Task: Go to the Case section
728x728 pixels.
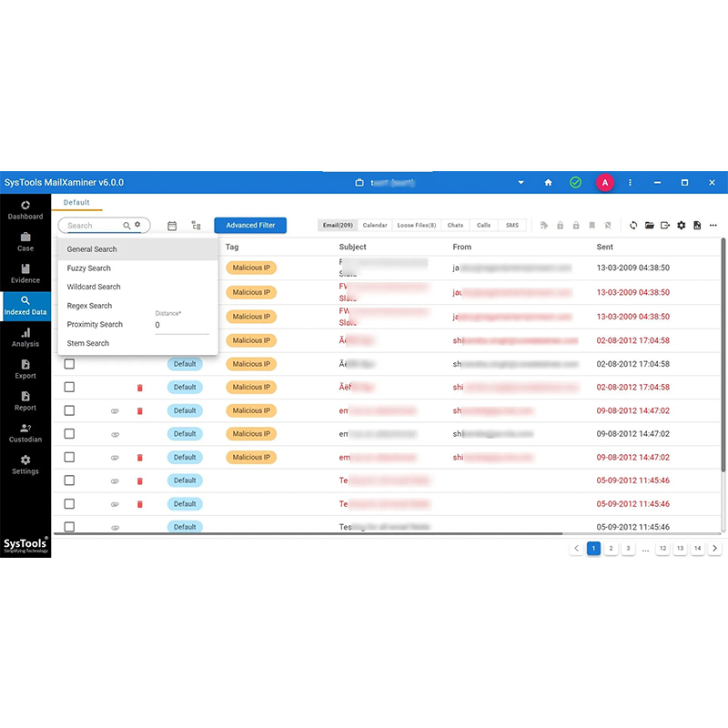Action: [x=25, y=242]
